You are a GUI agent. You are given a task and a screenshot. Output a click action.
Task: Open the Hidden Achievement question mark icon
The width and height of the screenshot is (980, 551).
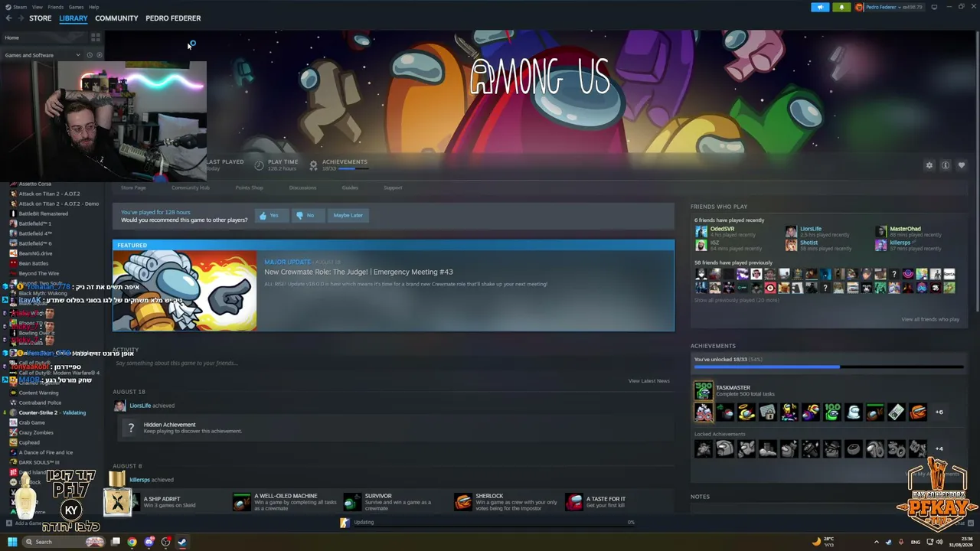point(131,429)
